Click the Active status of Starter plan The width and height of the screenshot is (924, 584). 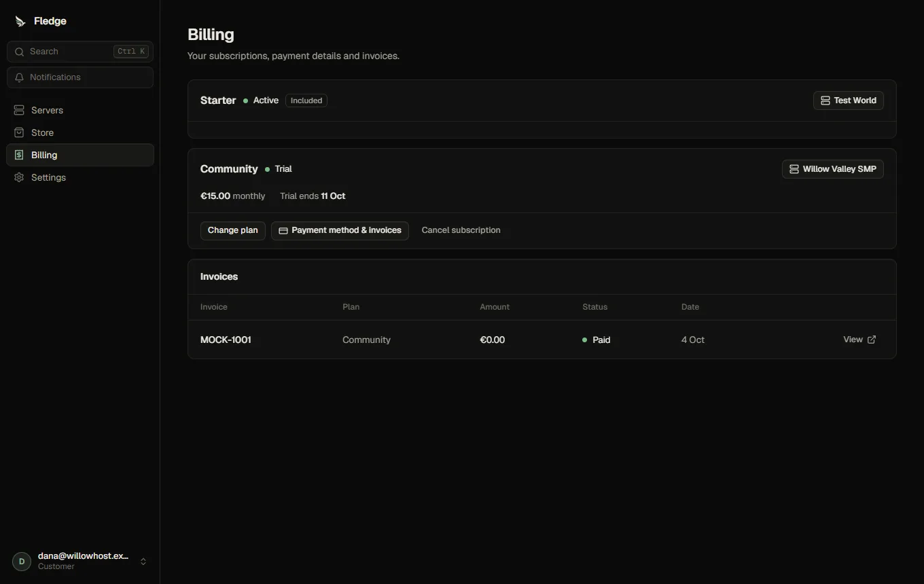coord(261,101)
